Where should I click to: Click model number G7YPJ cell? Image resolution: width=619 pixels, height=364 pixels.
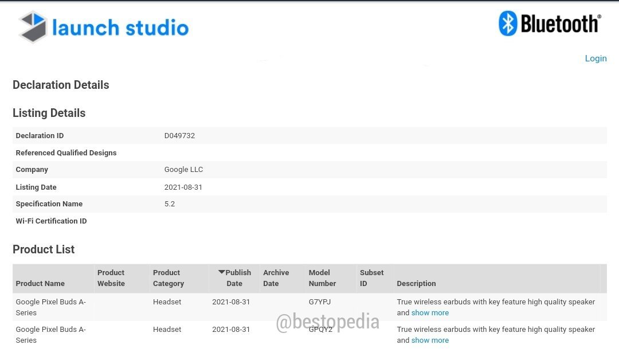(x=320, y=302)
